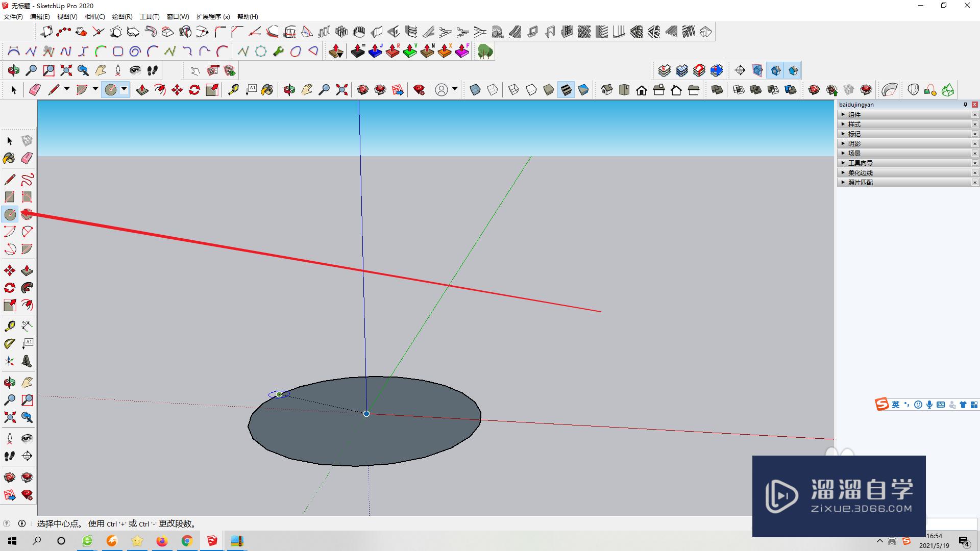Select the Offset tool in left toolbar
Image resolution: width=980 pixels, height=551 pixels.
pos(27,305)
